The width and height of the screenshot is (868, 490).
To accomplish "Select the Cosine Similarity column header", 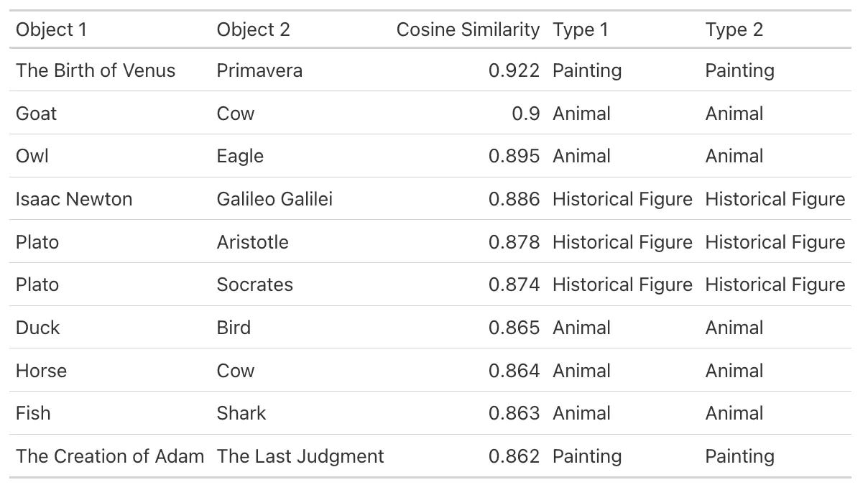I will [x=468, y=29].
